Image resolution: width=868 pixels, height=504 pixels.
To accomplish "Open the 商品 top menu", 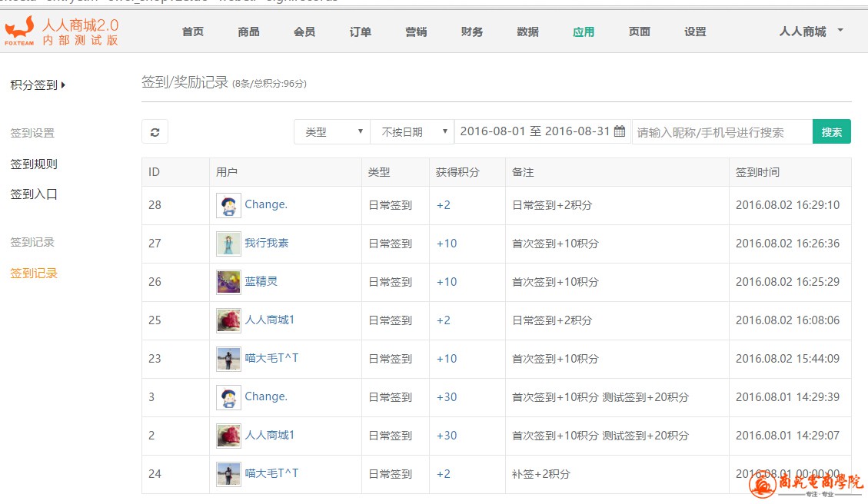I will [248, 31].
